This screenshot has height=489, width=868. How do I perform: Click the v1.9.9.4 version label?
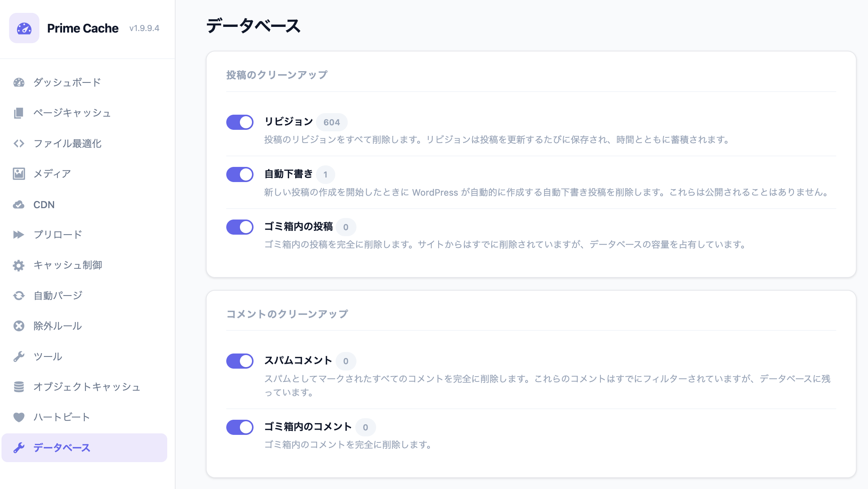144,28
